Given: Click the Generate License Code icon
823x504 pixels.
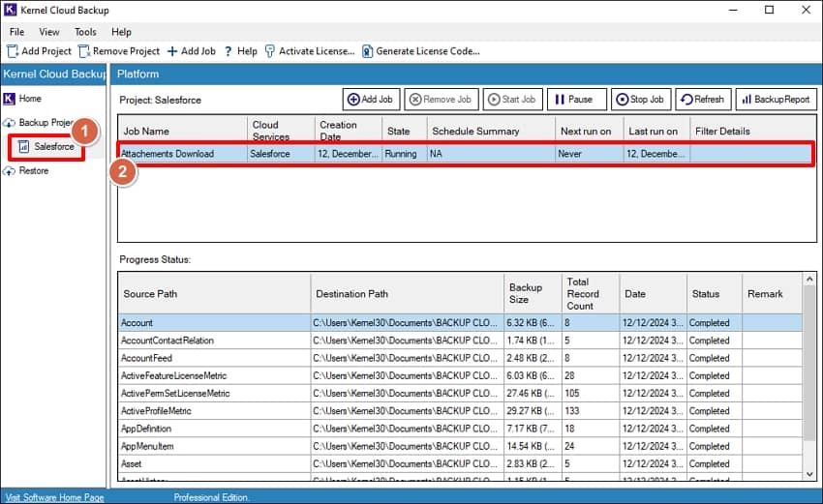Looking at the screenshot, I should (367, 51).
